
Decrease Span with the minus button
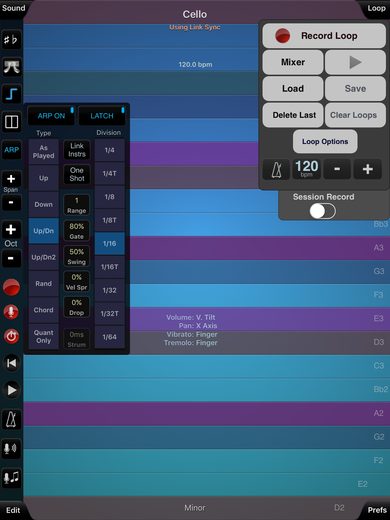coord(11,202)
